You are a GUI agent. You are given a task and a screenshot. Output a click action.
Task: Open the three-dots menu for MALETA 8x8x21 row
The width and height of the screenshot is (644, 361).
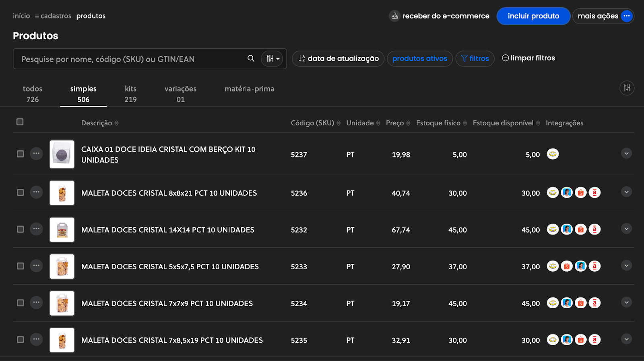36,192
